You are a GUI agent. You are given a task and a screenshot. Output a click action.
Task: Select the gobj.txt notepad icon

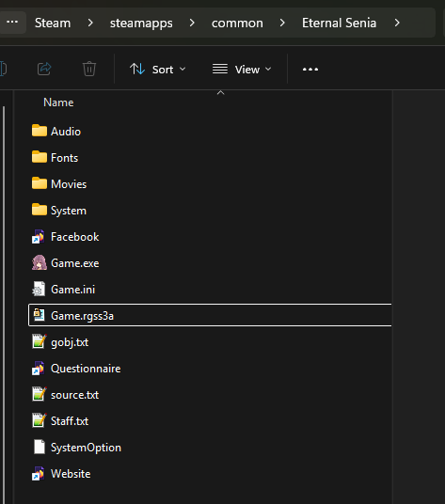point(40,341)
